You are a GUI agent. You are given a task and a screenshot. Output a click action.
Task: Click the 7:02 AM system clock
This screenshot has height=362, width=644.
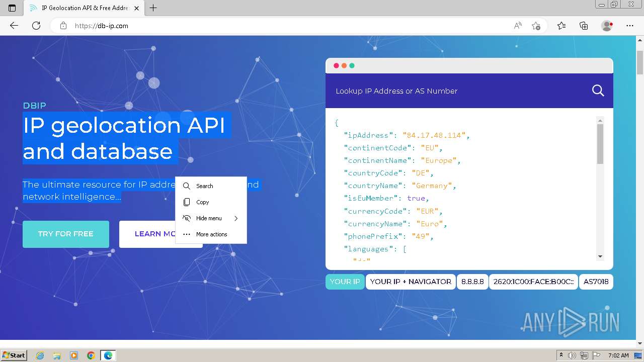point(618,355)
